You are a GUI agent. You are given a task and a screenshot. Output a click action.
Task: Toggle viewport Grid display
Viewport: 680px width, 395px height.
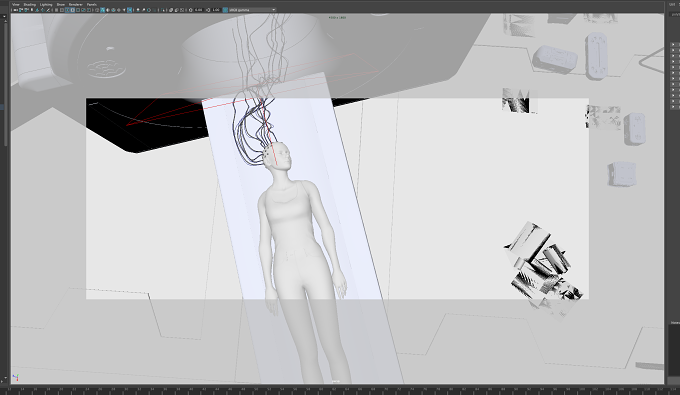(x=56, y=10)
